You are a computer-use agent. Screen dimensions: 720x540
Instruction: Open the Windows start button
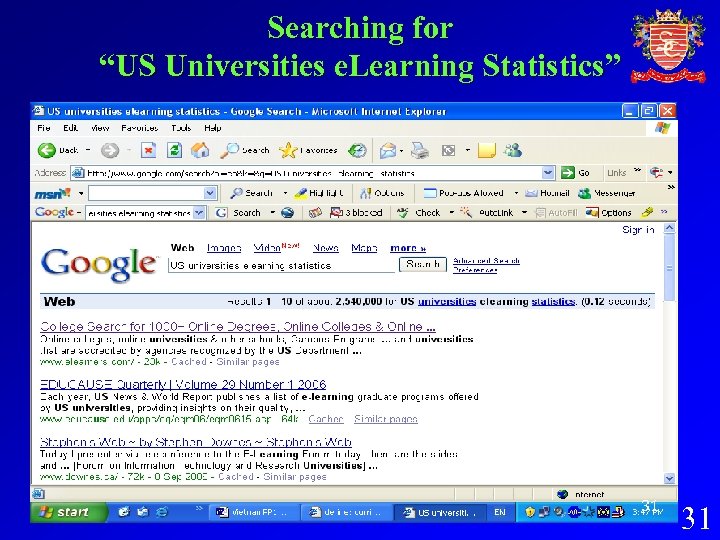[69, 512]
